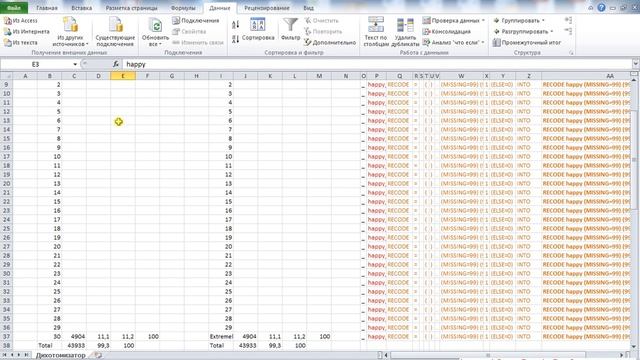The image size is (640, 360).
Task: Click Изменить связи button
Action: (198, 42)
